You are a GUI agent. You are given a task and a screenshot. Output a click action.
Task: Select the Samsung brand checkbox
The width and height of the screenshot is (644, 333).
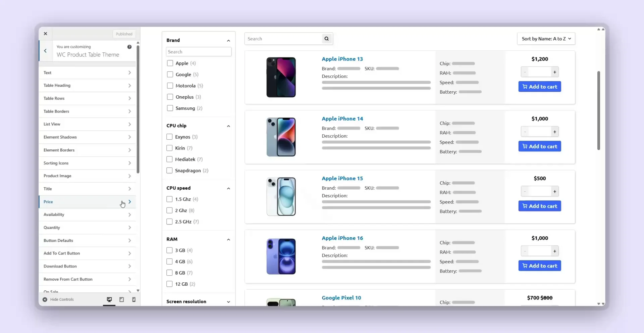pyautogui.click(x=170, y=108)
